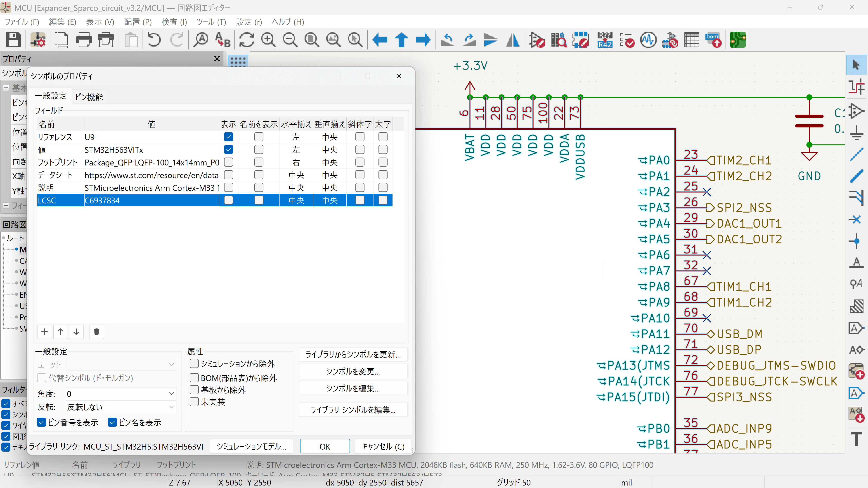The width and height of the screenshot is (868, 488).
Task: Toggle ピン名を表示 checkbox
Action: point(112,422)
